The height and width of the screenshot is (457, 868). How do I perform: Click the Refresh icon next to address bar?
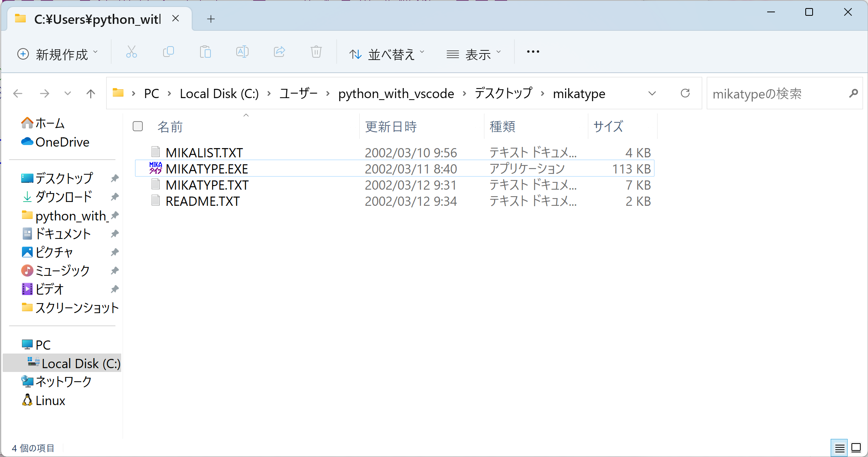pyautogui.click(x=685, y=93)
